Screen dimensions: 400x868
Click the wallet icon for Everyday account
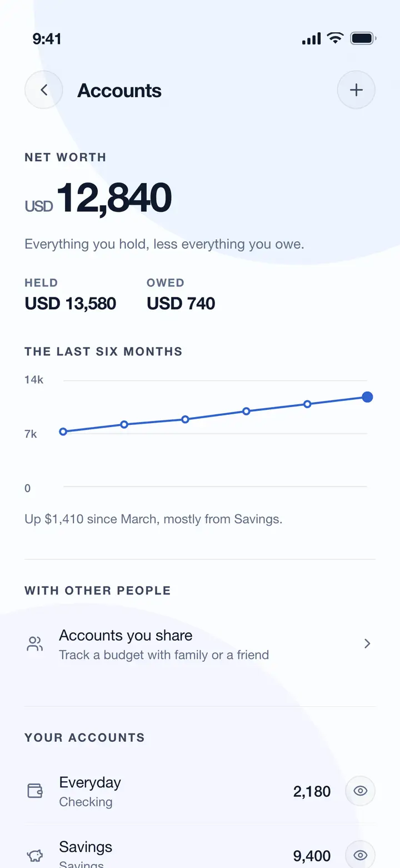35,791
